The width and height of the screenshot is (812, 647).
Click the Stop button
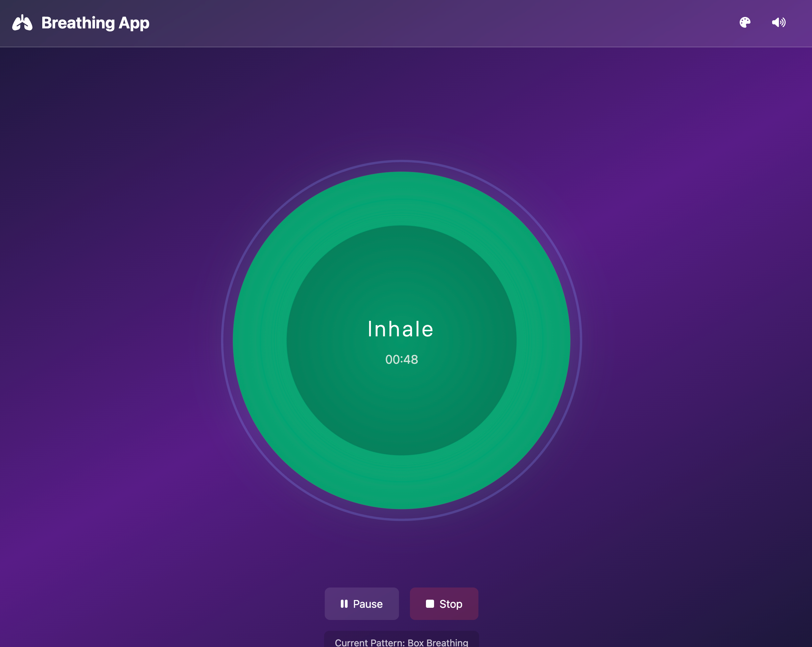click(444, 604)
